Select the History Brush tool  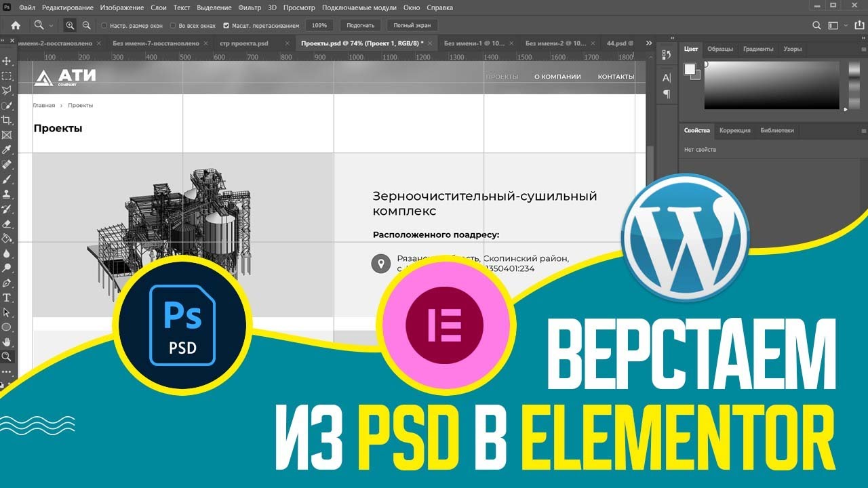7,209
